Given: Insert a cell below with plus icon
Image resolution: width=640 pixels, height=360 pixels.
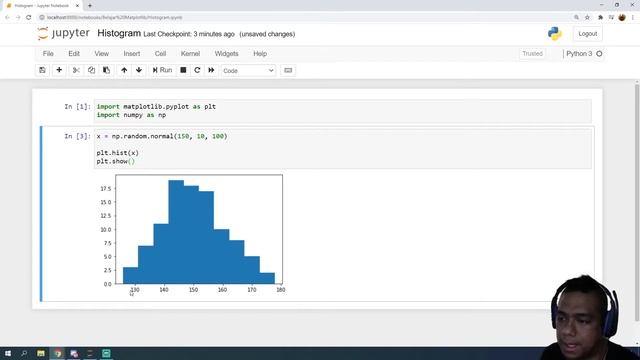Looking at the screenshot, I should pyautogui.click(x=59, y=70).
